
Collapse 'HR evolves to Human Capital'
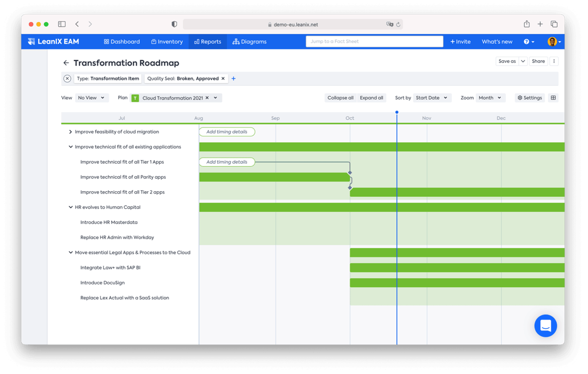70,207
